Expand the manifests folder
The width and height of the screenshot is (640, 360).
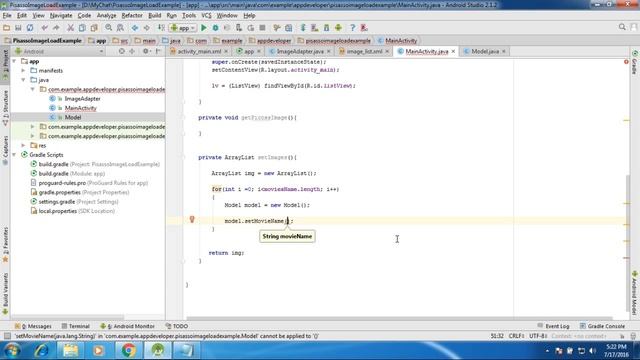[23, 71]
